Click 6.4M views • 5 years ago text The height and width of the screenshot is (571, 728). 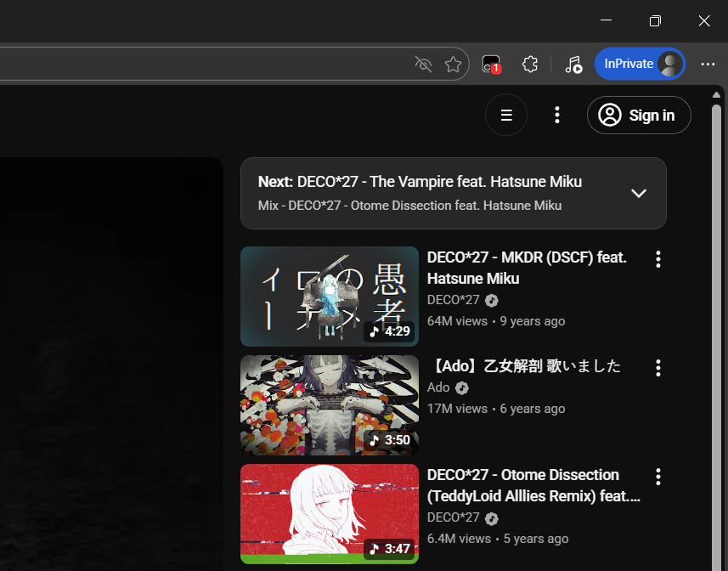[498, 539]
